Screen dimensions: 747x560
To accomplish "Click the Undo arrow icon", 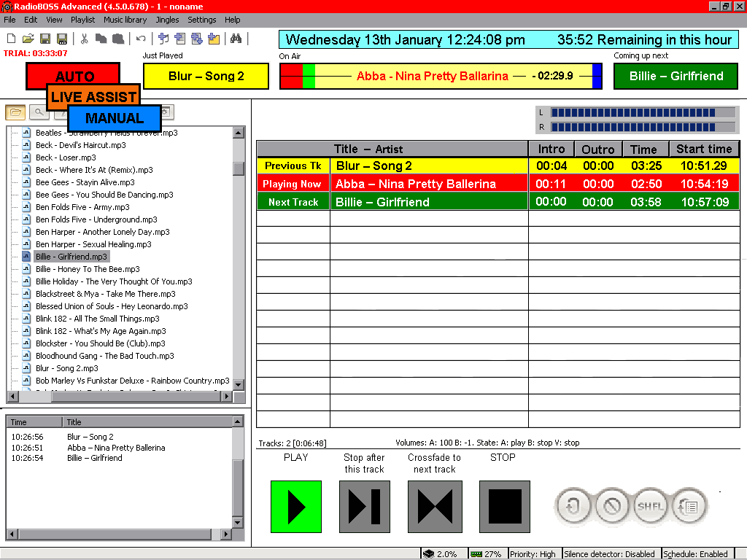I will [x=141, y=39].
